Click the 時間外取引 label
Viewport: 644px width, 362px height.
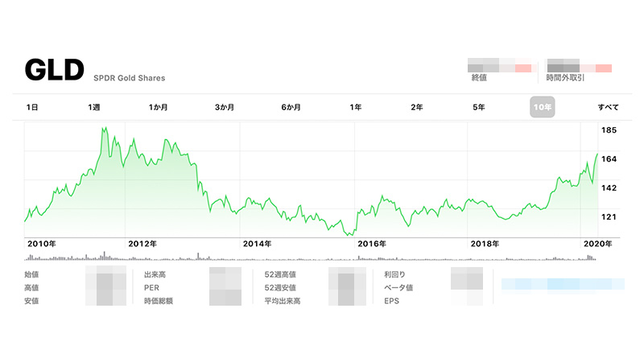click(565, 77)
